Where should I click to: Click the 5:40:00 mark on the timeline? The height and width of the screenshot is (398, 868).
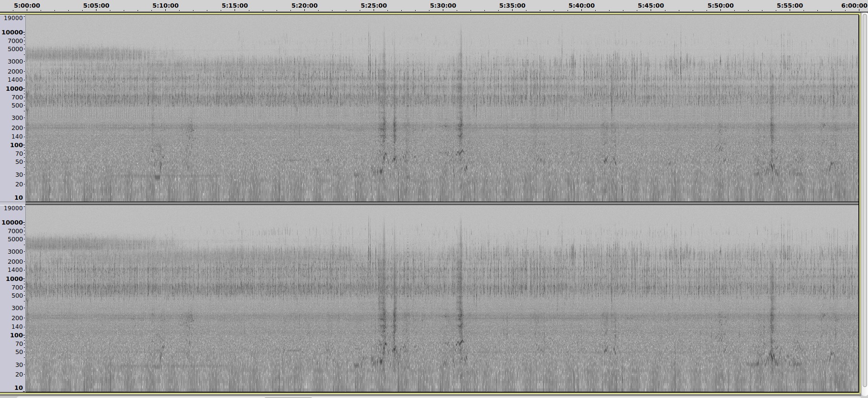[581, 6]
